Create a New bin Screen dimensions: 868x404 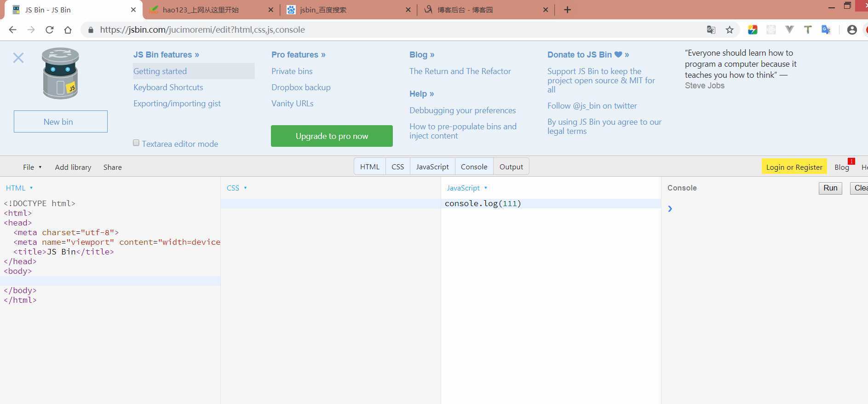coord(61,121)
